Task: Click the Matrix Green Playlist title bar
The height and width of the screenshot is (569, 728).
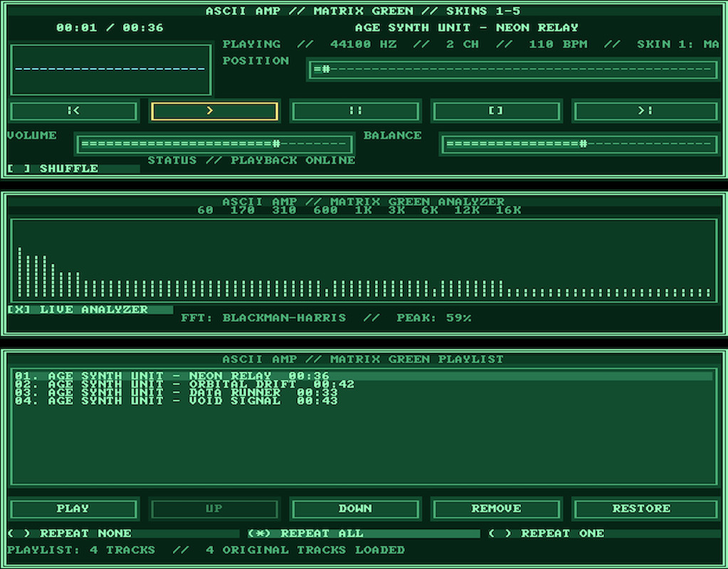Action: 364,360
